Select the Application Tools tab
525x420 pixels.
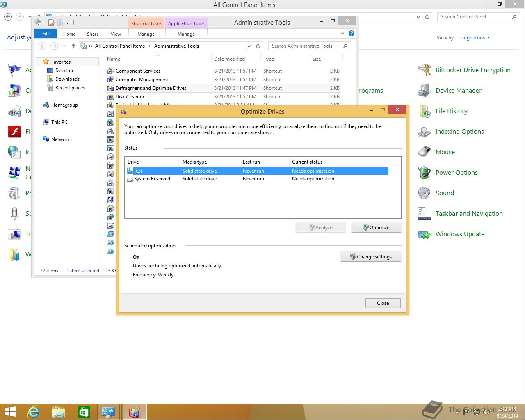tap(186, 23)
